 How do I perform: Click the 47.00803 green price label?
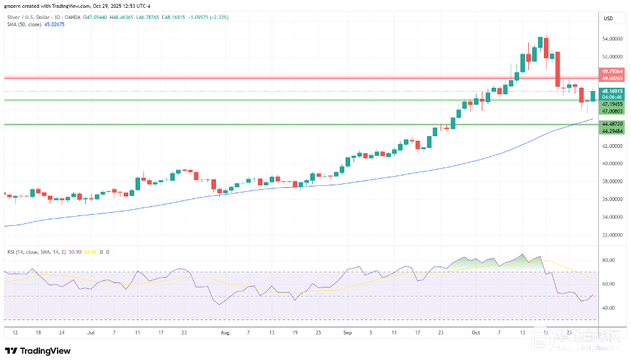(613, 111)
